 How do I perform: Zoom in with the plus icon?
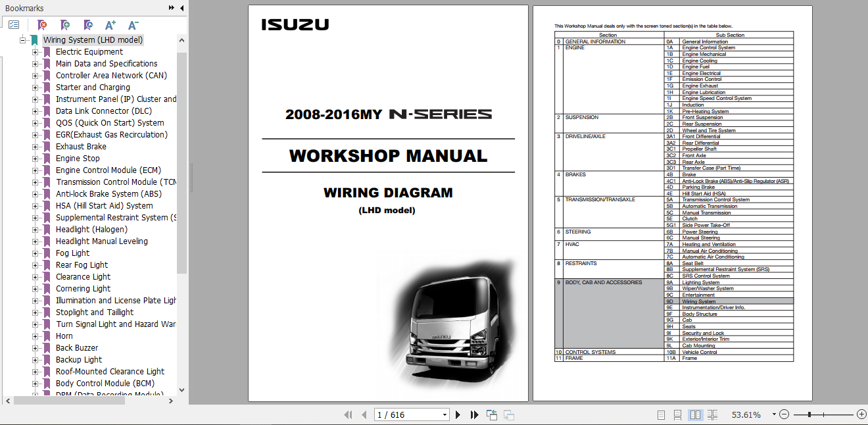click(x=861, y=414)
